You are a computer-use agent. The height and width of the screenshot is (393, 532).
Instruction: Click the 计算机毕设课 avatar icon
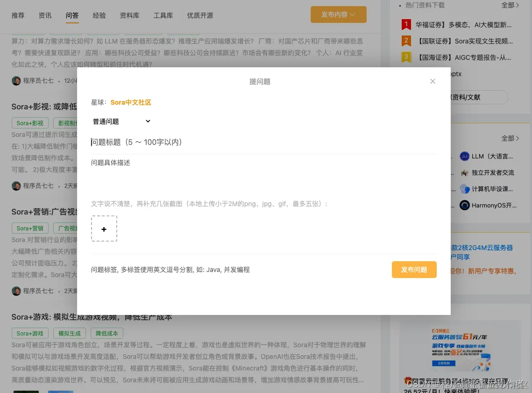[464, 189]
